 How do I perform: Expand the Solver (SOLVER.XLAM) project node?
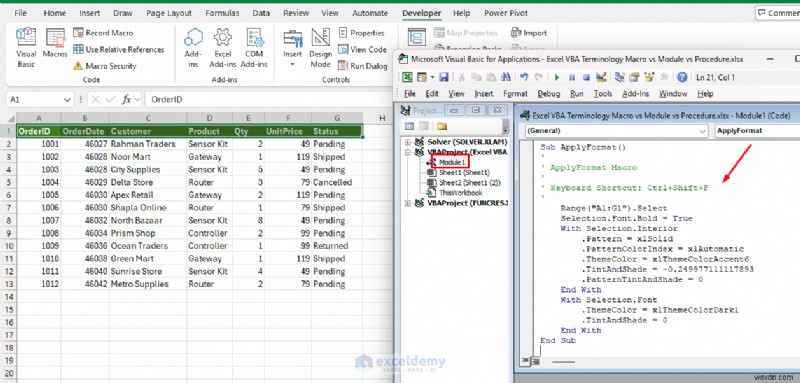(x=408, y=142)
